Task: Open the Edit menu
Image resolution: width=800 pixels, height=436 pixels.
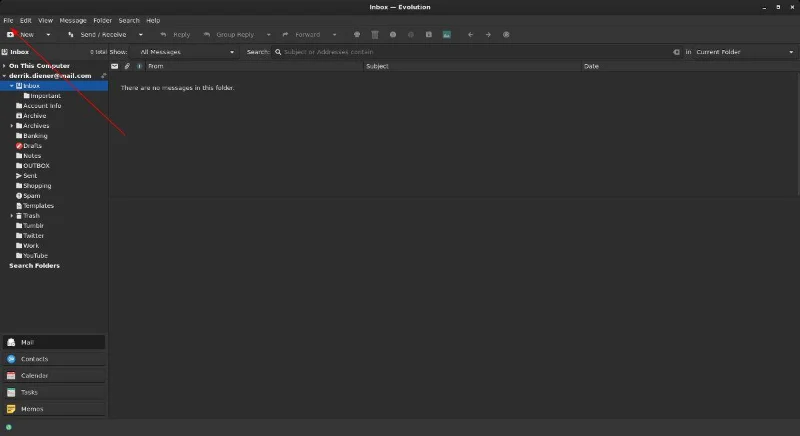Action: [26, 20]
